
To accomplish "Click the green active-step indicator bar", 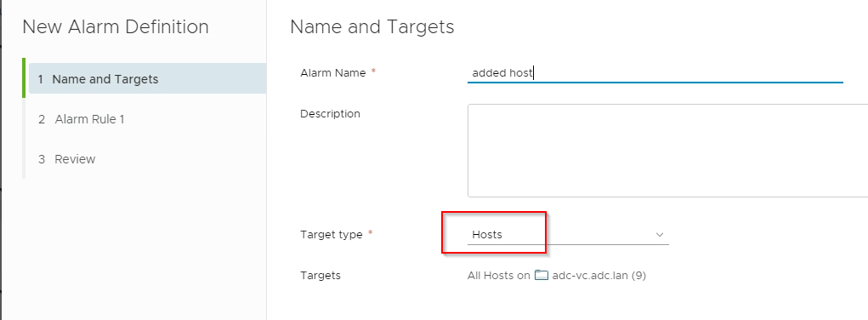I will point(24,77).
